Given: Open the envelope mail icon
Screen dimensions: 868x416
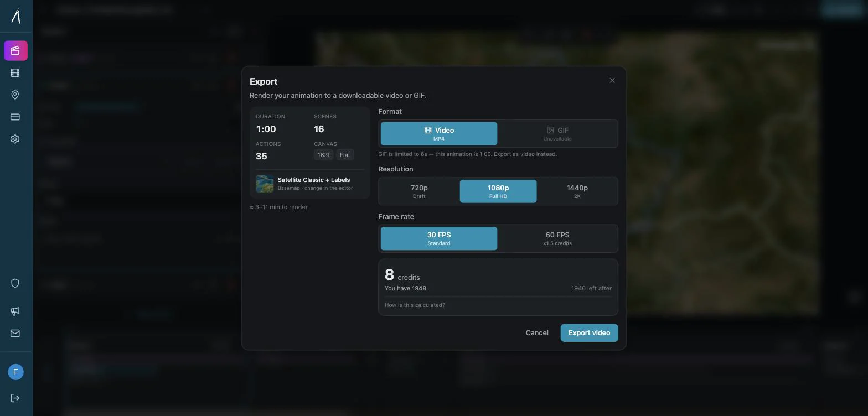Looking at the screenshot, I should pyautogui.click(x=15, y=333).
